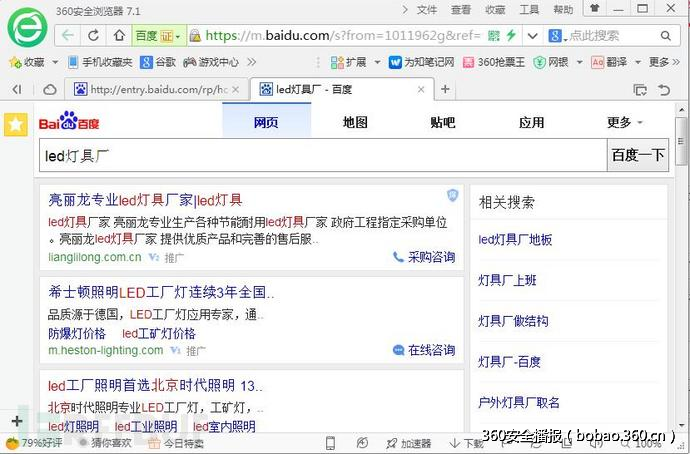Open the 工具 menu in title bar
This screenshot has width=690, height=454.
[529, 10]
